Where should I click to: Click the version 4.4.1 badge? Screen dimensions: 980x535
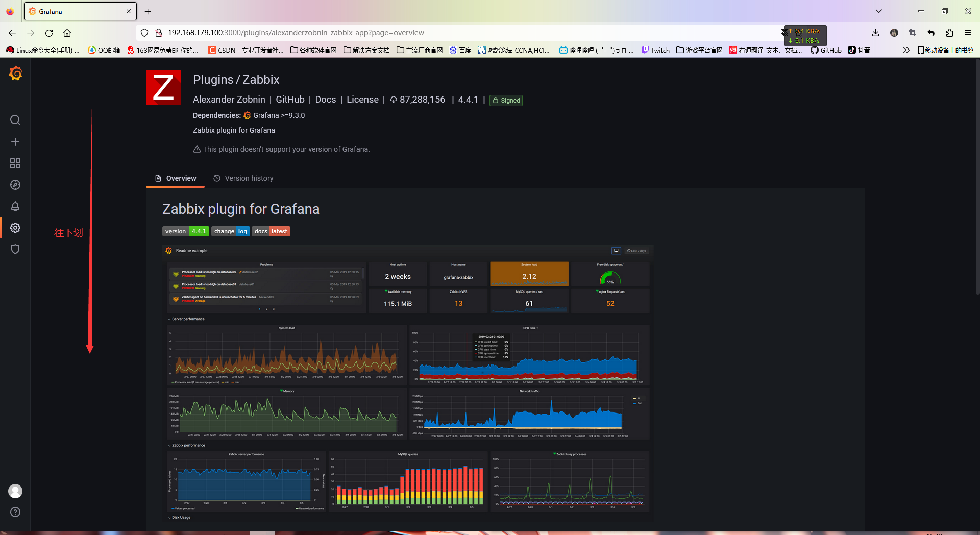tap(185, 231)
